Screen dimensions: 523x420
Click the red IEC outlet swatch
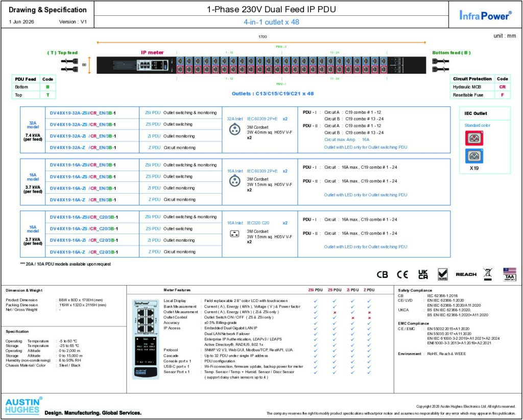click(x=474, y=138)
